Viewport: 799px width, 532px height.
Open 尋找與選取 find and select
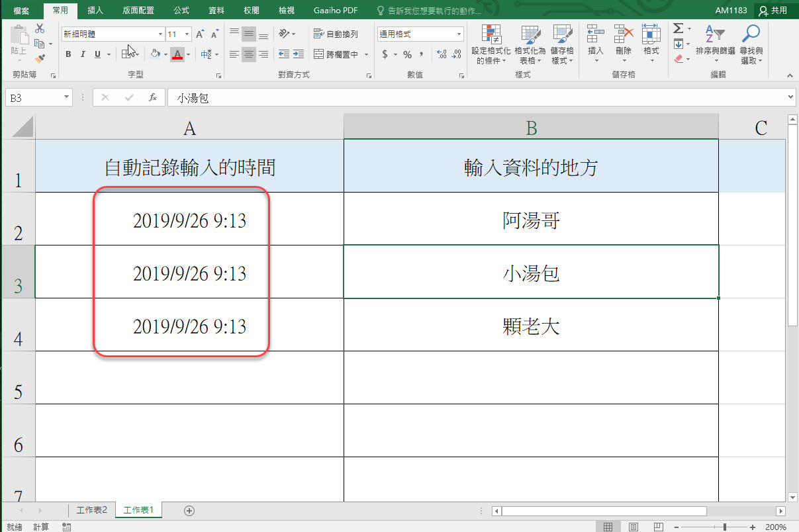751,44
